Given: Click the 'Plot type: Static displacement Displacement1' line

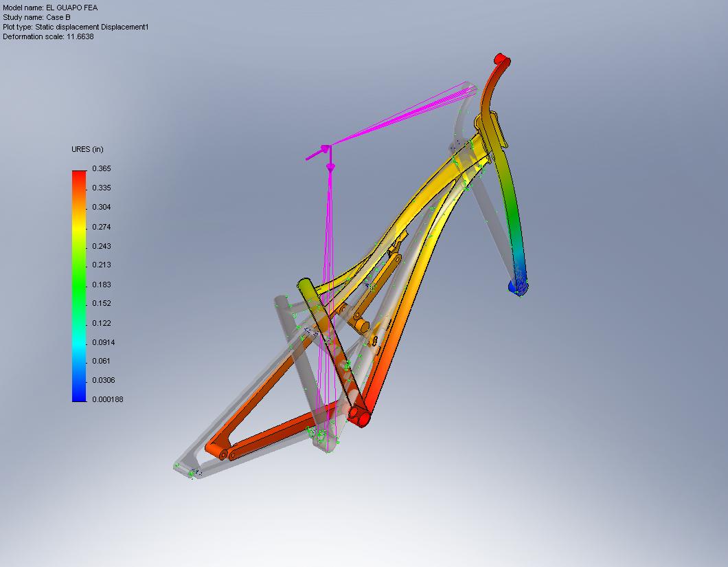Looking at the screenshot, I should coord(76,27).
